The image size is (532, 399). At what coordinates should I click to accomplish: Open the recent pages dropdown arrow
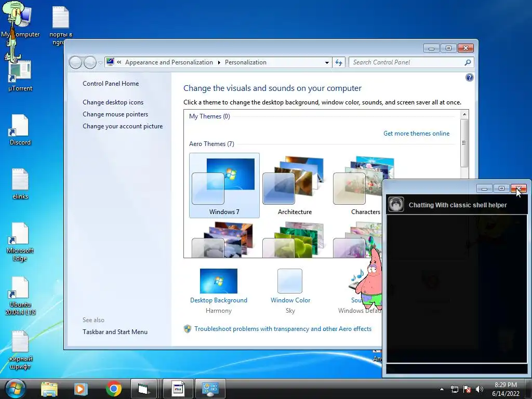(100, 63)
